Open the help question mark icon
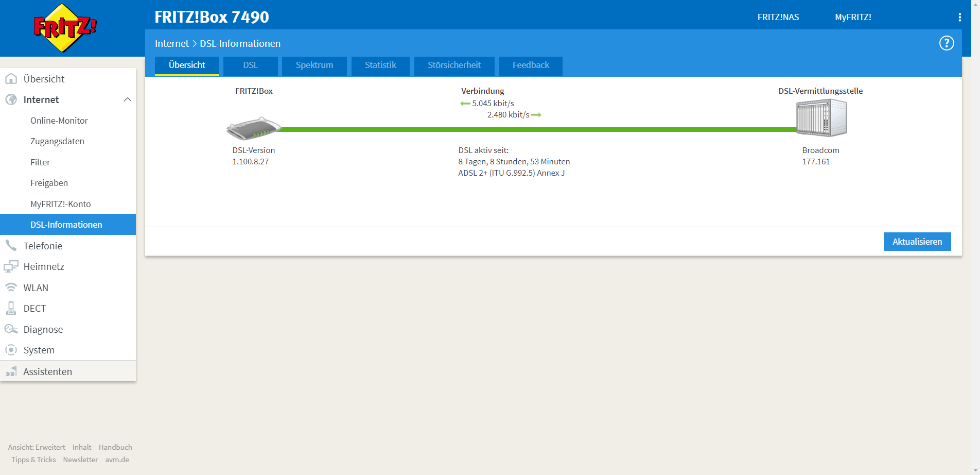Image resolution: width=980 pixels, height=475 pixels. pyautogui.click(x=946, y=43)
